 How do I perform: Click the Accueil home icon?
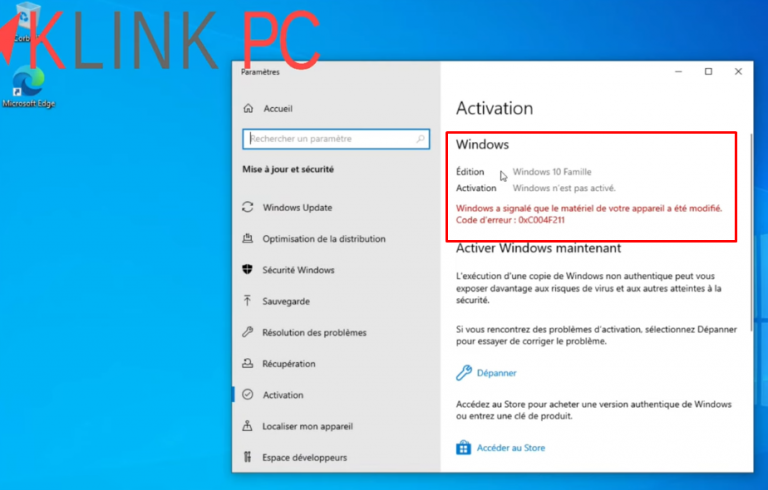coord(248,108)
